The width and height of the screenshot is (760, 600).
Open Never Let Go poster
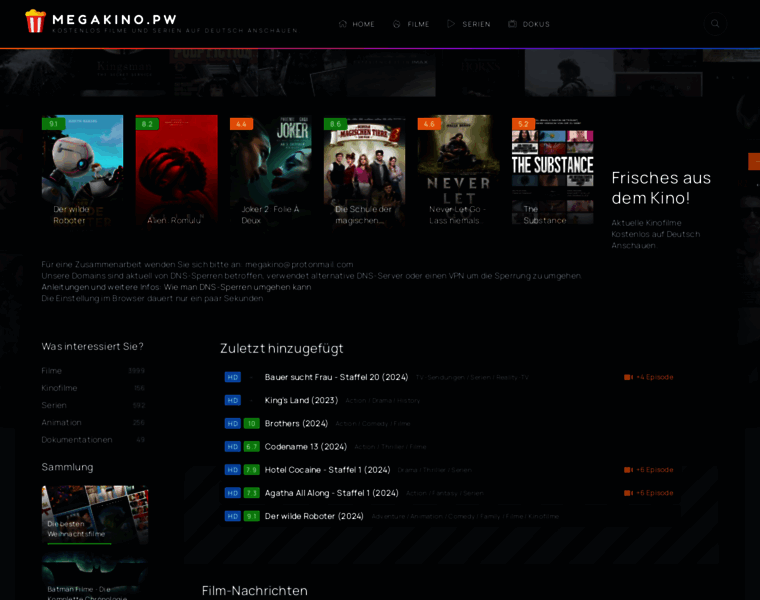click(459, 170)
